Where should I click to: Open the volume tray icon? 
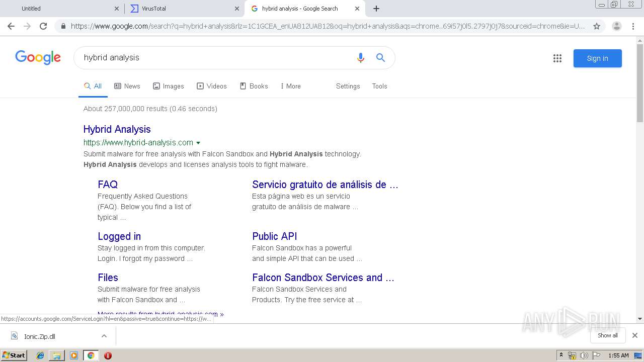[x=584, y=355]
